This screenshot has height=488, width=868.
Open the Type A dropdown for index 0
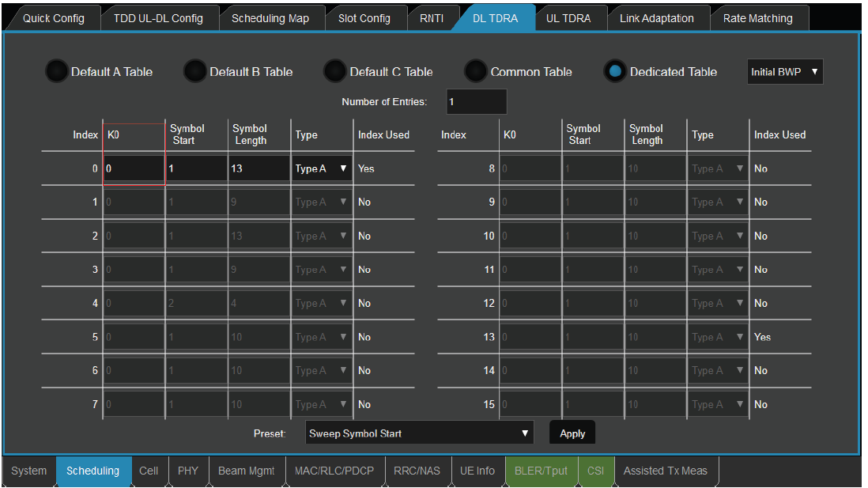321,168
